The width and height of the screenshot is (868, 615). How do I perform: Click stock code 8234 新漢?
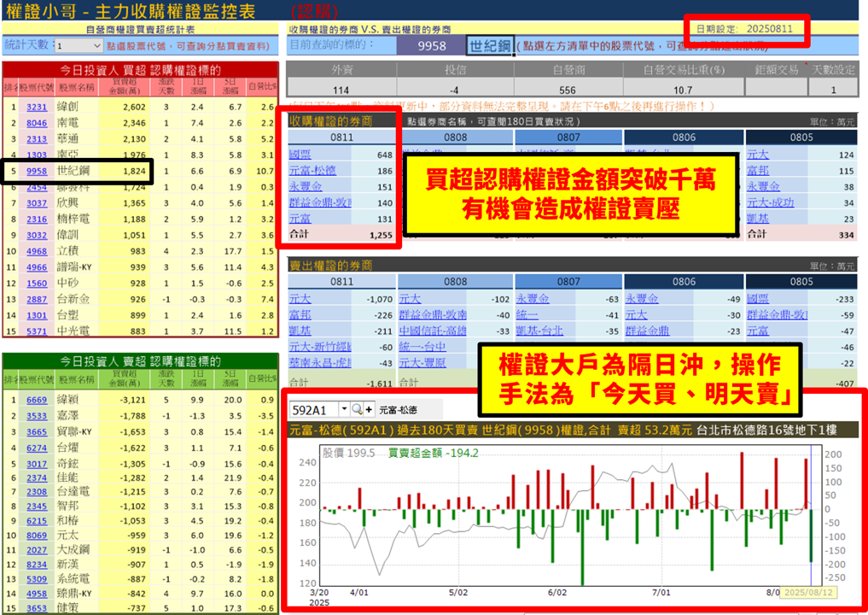(x=37, y=565)
